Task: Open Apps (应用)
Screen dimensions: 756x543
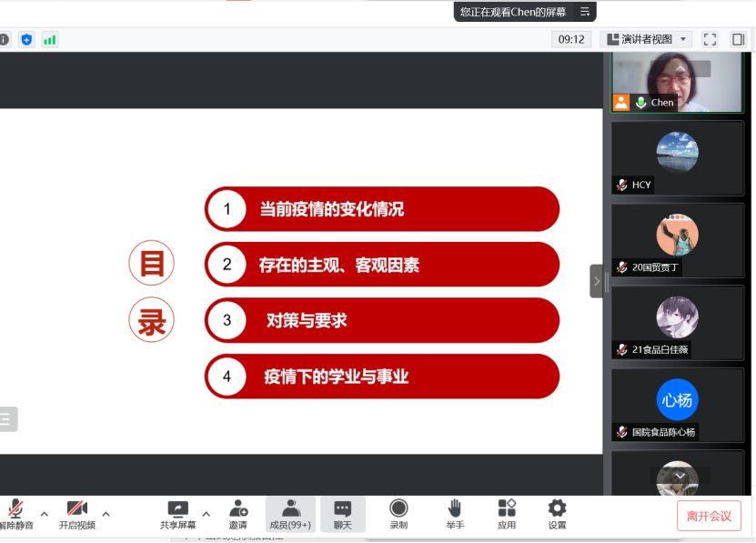Action: (x=507, y=514)
